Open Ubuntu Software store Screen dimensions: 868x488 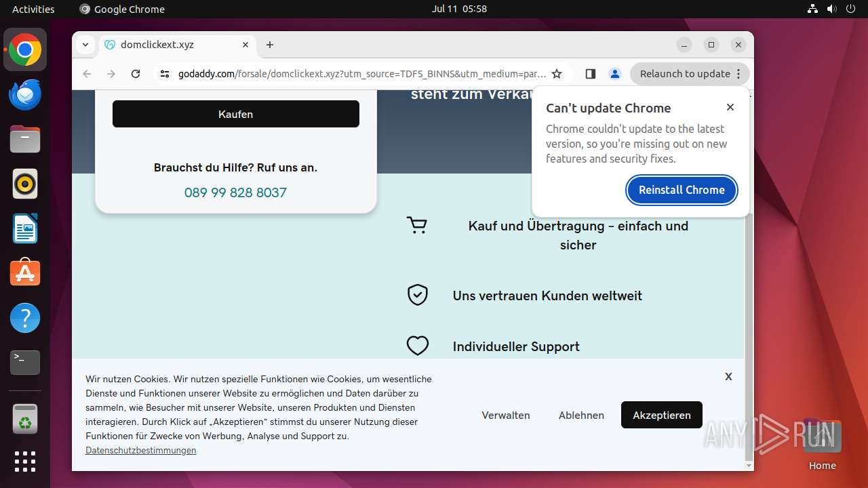(x=25, y=273)
